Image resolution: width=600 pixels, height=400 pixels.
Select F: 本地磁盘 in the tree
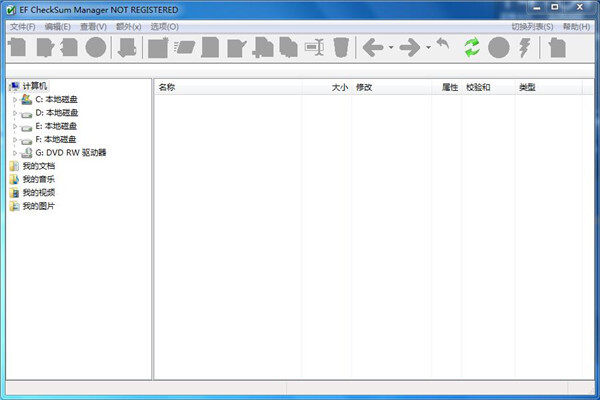pyautogui.click(x=55, y=140)
